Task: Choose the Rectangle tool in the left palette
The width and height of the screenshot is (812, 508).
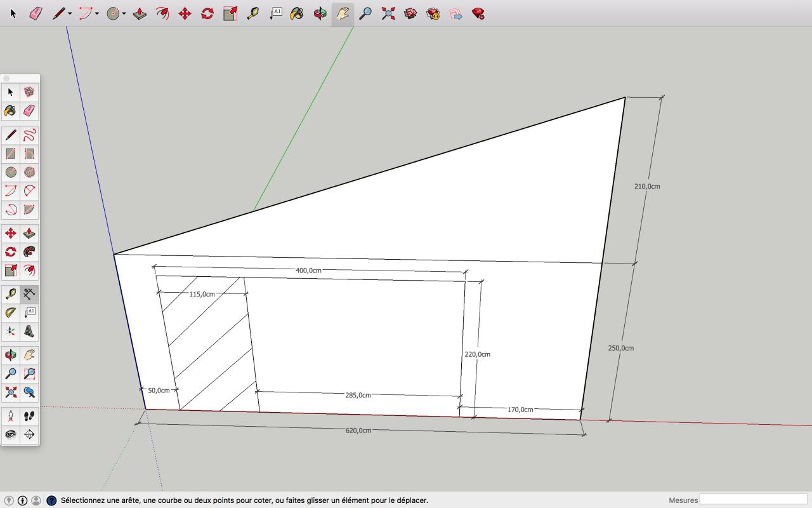Action: [x=11, y=154]
